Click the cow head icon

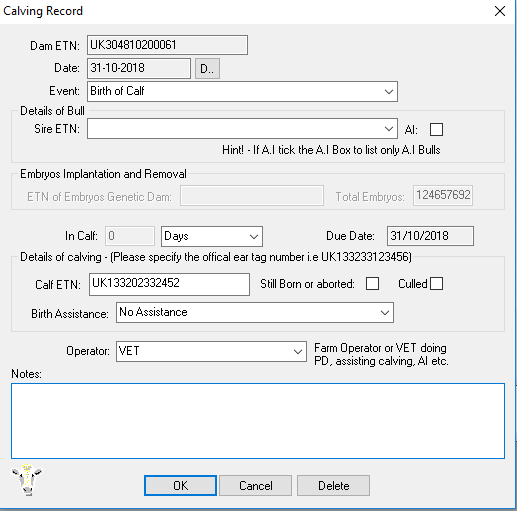pyautogui.click(x=27, y=479)
